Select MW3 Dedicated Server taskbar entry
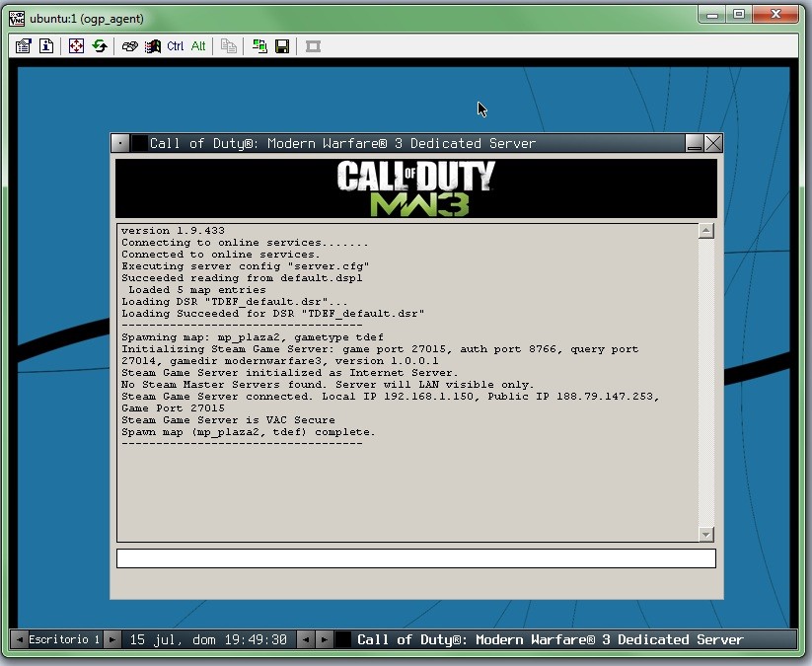This screenshot has width=812, height=666. click(x=565, y=639)
